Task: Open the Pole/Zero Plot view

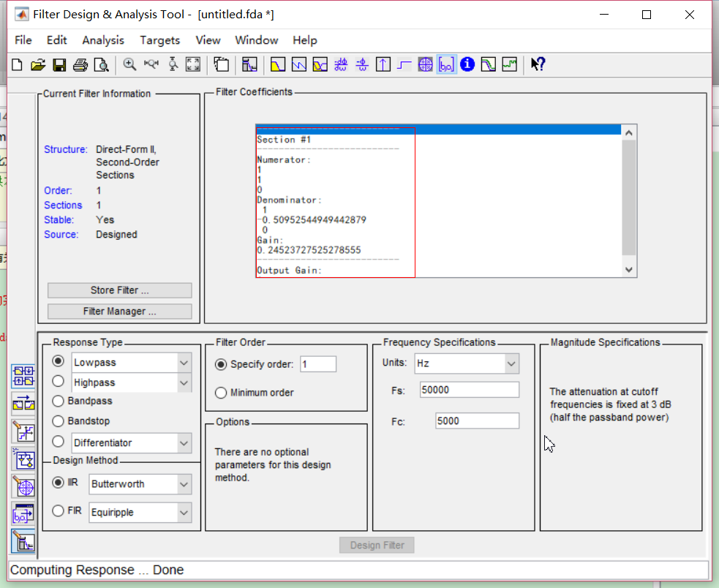Action: [426, 64]
